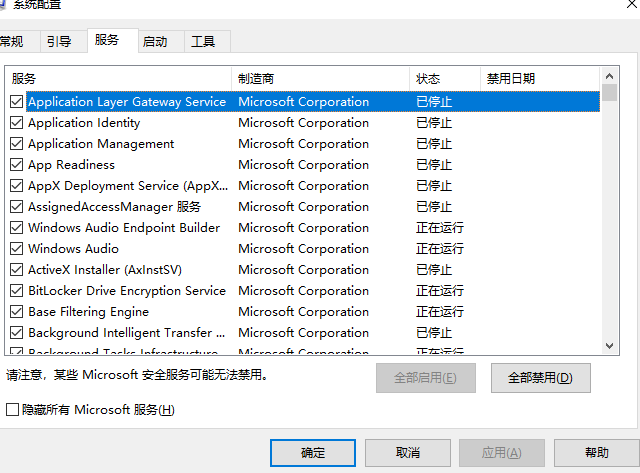Viewport: 640px width, 473px height.
Task: Select the Windows Audio service name
Action: coord(73,249)
